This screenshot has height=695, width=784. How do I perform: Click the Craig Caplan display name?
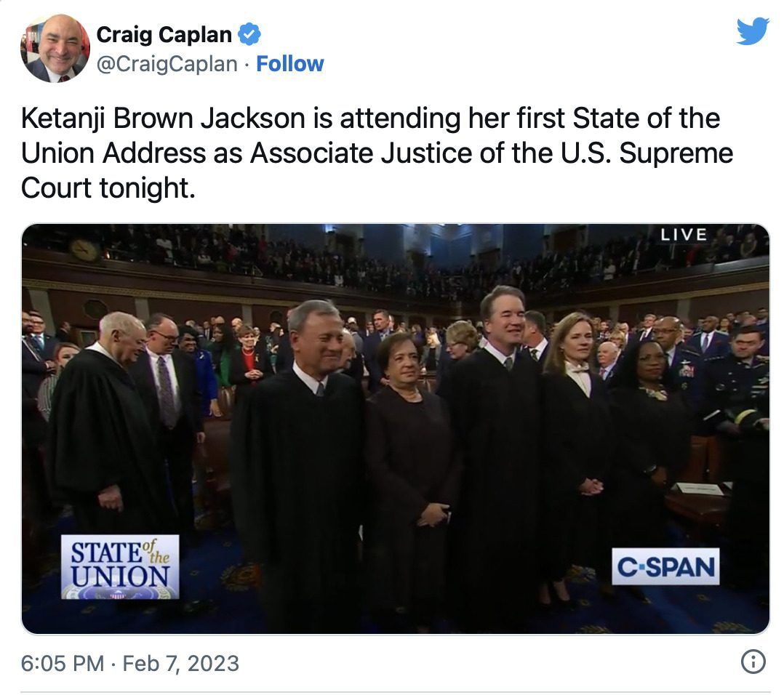tap(164, 34)
